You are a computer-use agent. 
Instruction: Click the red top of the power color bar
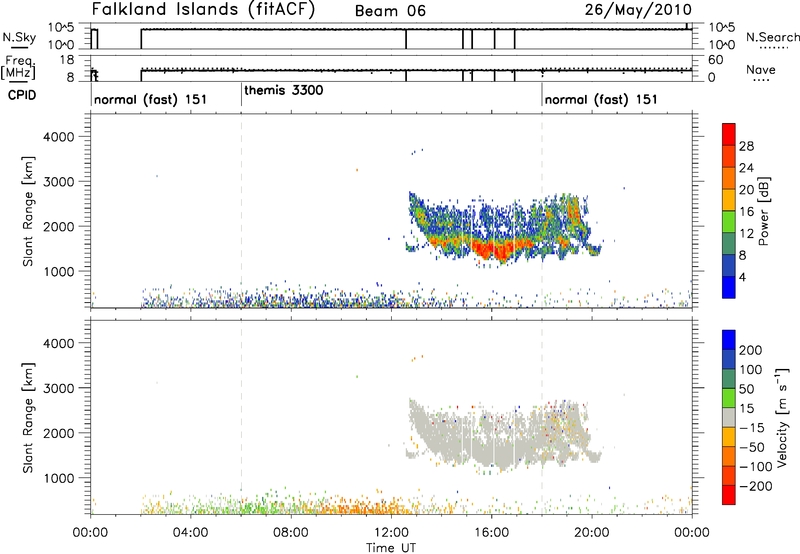(x=729, y=134)
